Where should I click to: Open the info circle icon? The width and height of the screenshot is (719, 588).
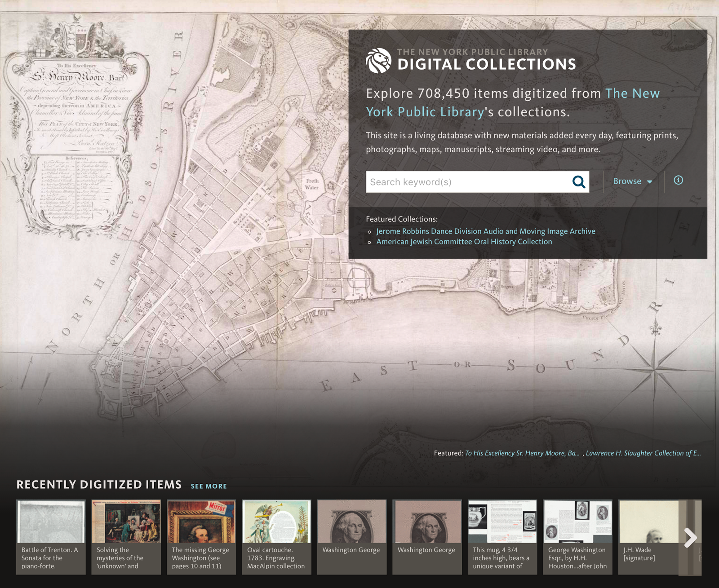click(x=679, y=180)
